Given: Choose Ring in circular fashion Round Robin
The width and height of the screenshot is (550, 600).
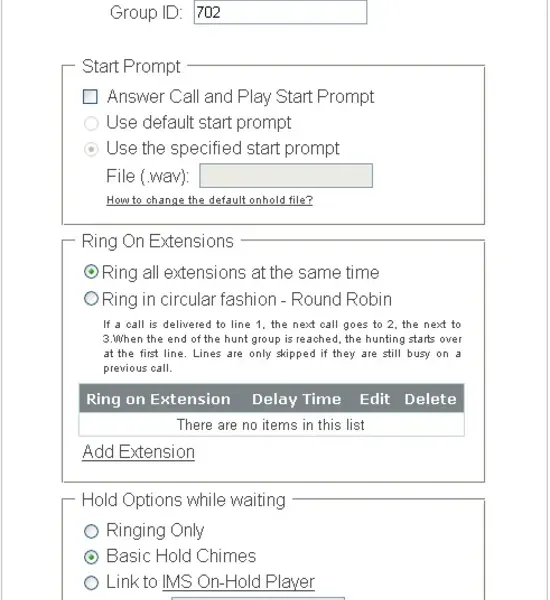Looking at the screenshot, I should (x=91, y=298).
